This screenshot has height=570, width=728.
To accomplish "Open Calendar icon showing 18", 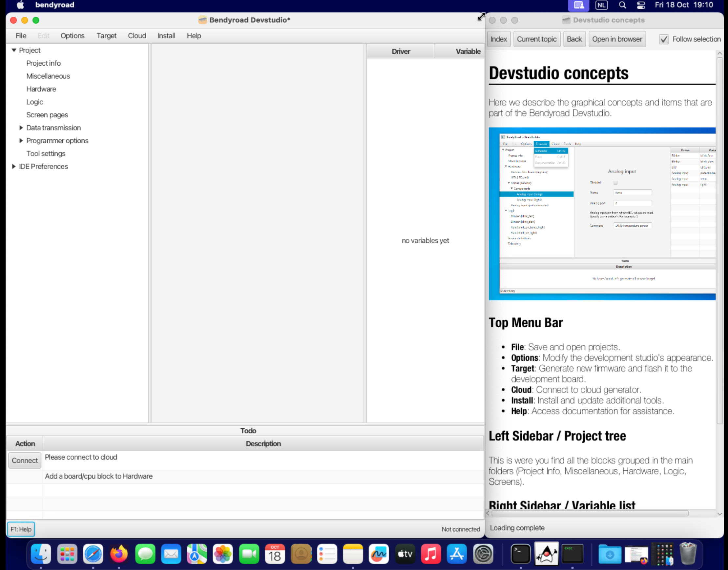I will tap(275, 554).
